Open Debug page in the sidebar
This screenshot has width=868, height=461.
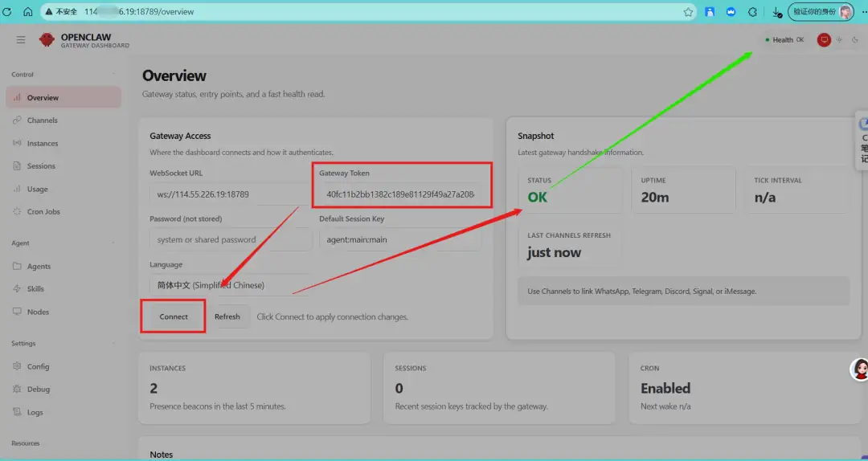click(x=38, y=390)
